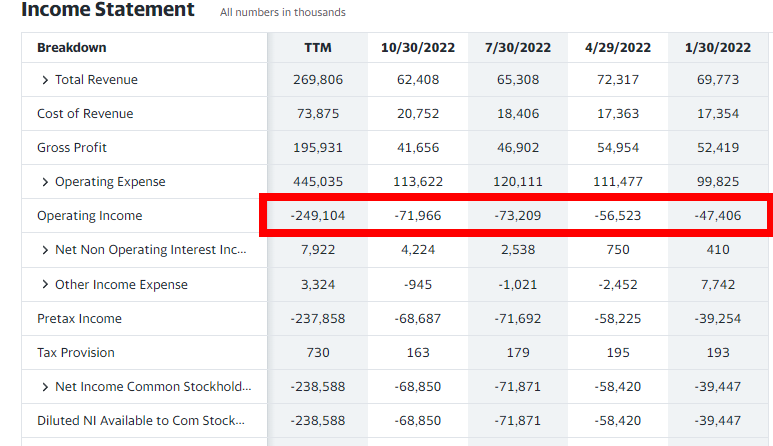Select Tax Provision value 163
This screenshot has width=773, height=446.
coord(418,353)
